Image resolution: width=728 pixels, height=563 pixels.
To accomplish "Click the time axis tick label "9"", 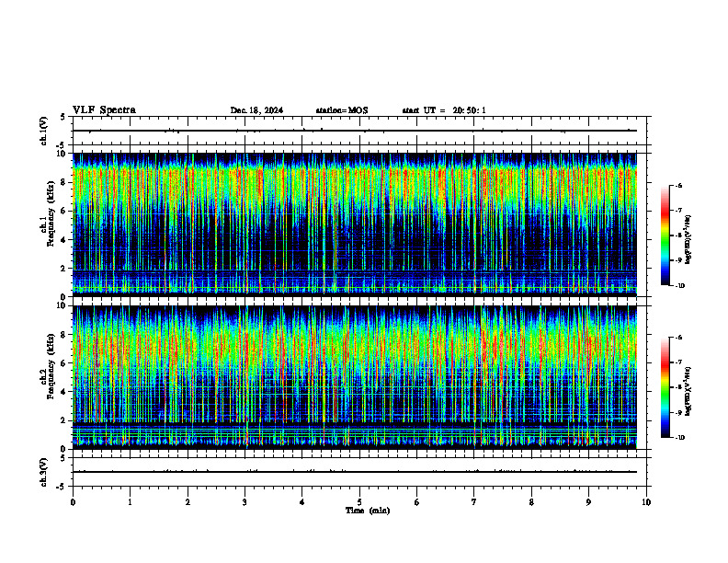I will (x=588, y=502).
